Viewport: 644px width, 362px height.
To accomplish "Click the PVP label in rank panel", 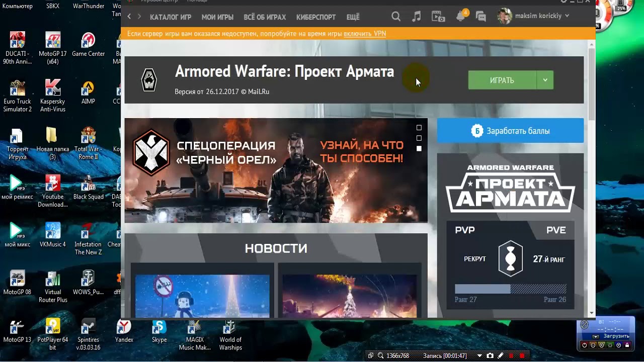I will coord(465,230).
